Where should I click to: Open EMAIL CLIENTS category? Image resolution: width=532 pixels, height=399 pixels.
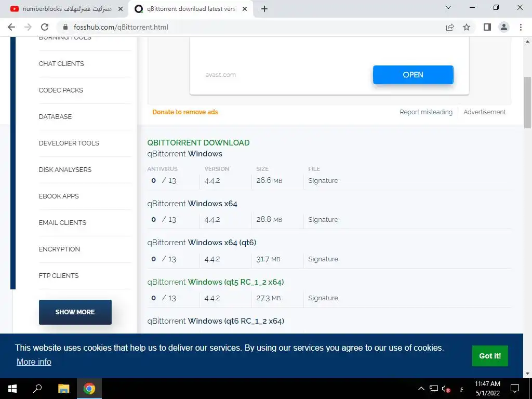coord(62,222)
